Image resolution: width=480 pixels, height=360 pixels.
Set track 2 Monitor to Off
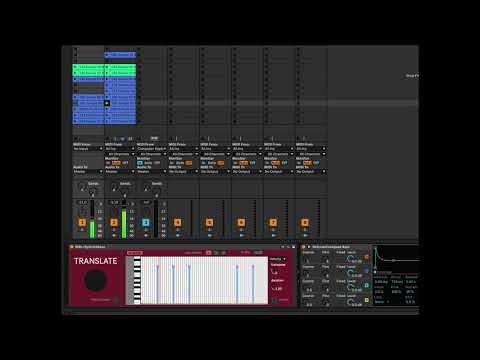[125, 163]
